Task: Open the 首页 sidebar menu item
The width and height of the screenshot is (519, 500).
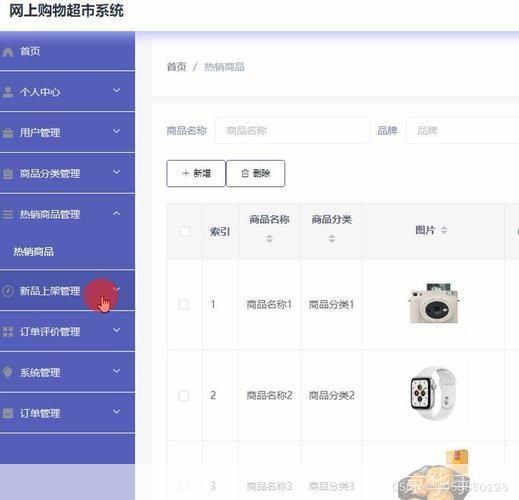Action: coord(67,51)
